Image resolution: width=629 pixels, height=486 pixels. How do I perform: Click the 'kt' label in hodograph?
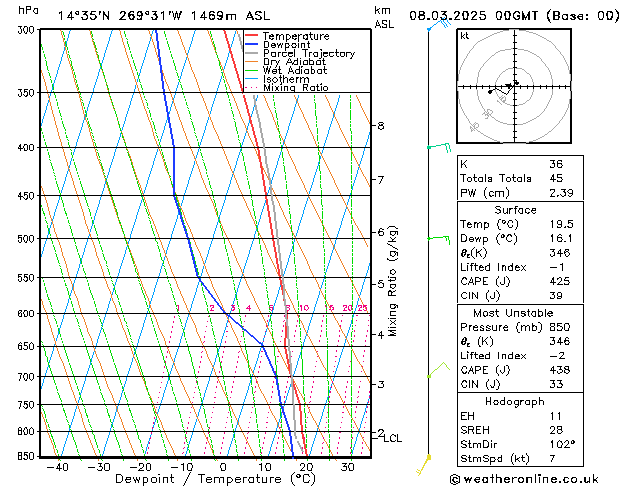tap(465, 35)
